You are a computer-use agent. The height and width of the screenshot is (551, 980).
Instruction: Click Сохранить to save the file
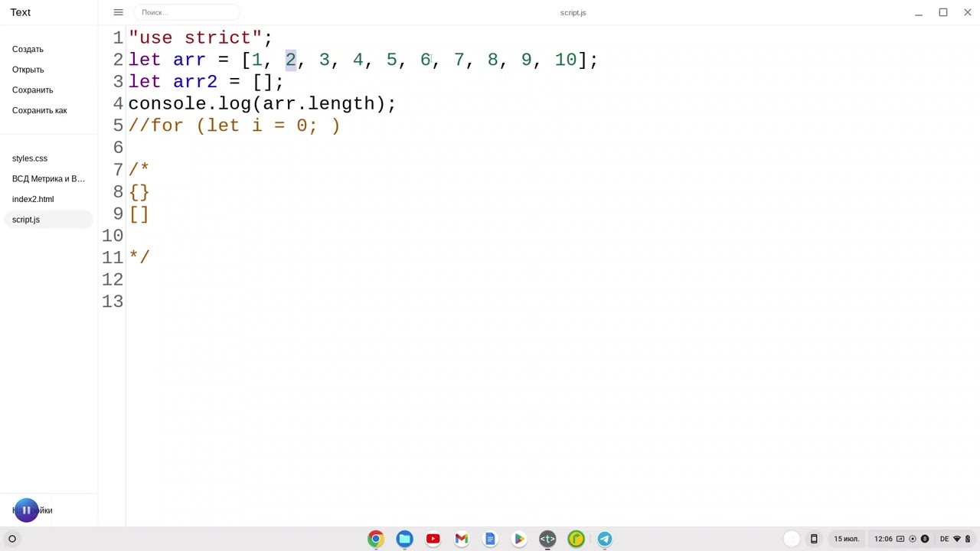tap(32, 90)
